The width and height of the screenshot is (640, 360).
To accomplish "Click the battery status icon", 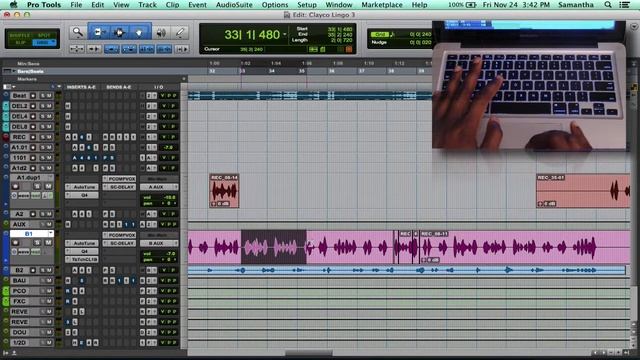I will 471,5.
